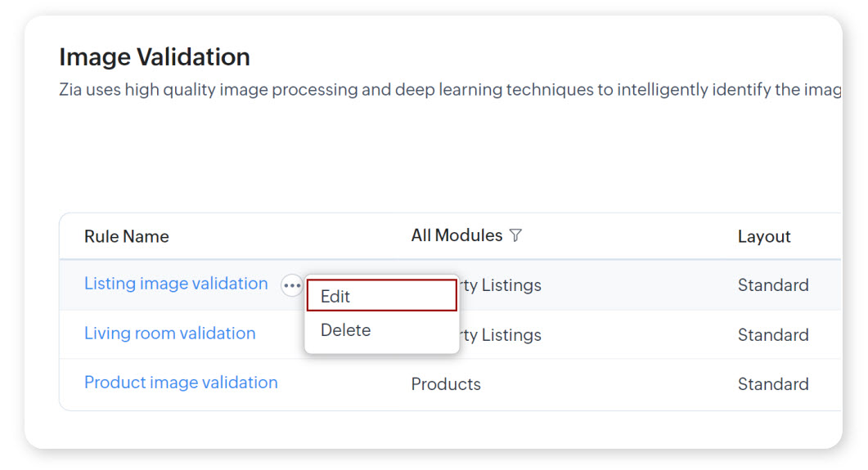Open the Living room validation rule

(169, 333)
